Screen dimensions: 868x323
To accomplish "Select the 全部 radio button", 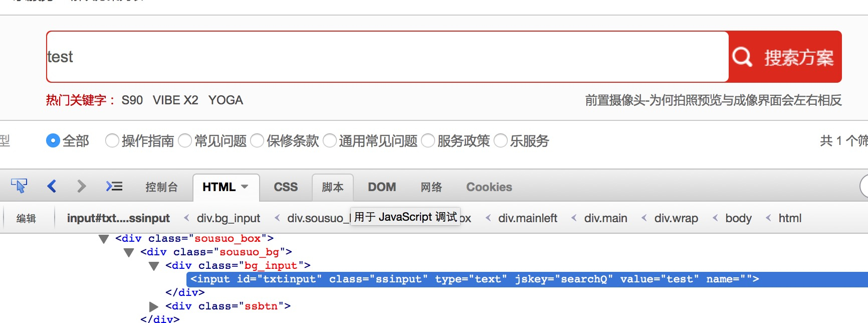I will tap(53, 141).
